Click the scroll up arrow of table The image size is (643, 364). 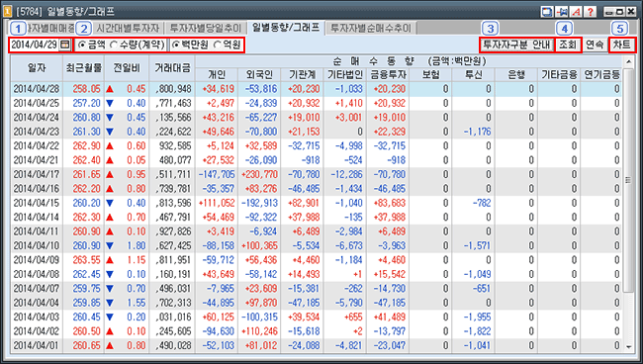(x=628, y=62)
